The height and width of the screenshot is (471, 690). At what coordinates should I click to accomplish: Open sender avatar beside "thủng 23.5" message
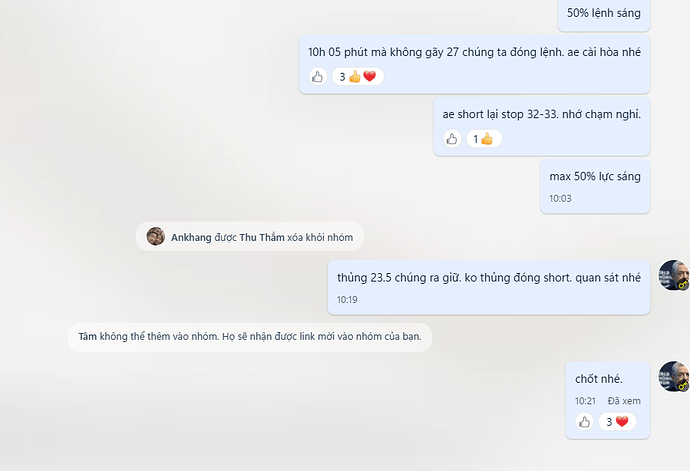click(x=673, y=275)
